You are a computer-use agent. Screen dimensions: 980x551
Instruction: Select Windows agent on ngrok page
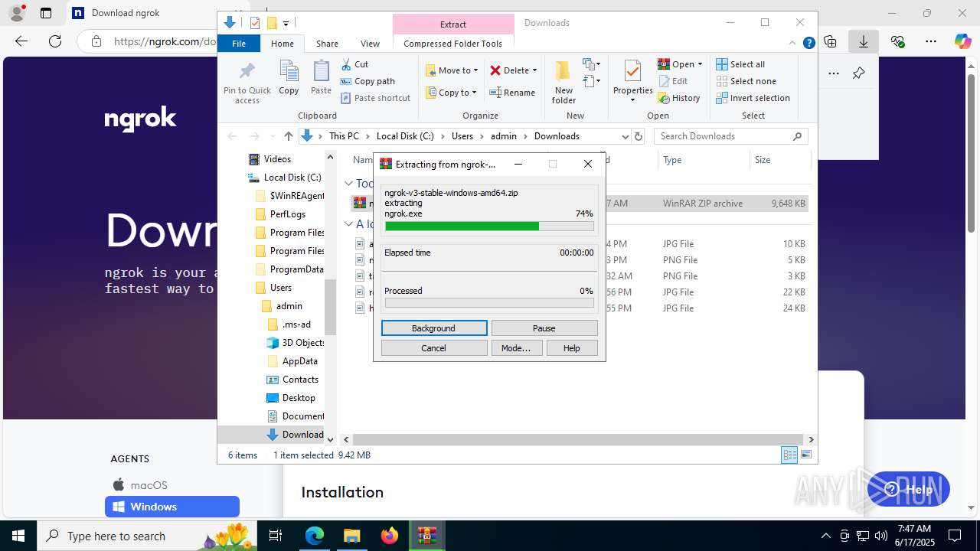point(172,507)
